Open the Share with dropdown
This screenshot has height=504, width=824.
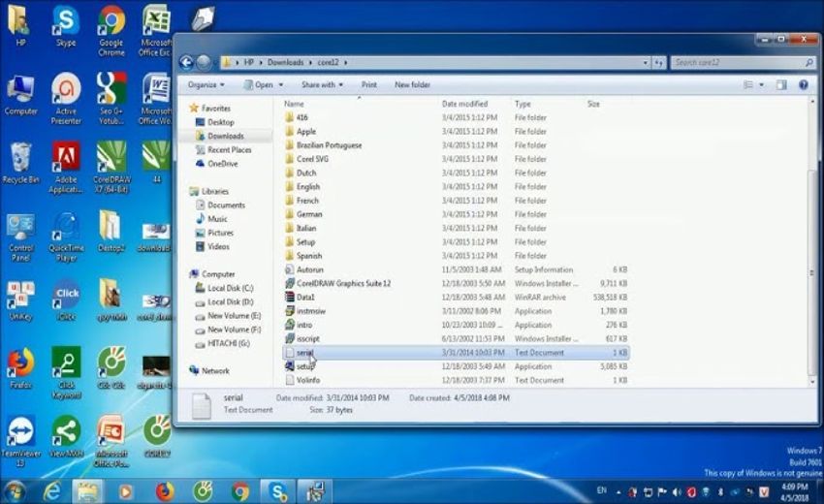click(322, 84)
